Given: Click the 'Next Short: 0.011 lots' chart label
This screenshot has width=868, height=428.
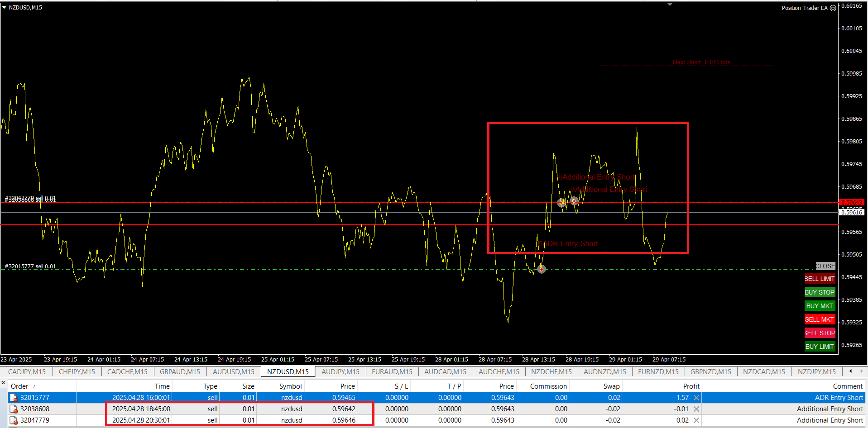Looking at the screenshot, I should pyautogui.click(x=701, y=62).
